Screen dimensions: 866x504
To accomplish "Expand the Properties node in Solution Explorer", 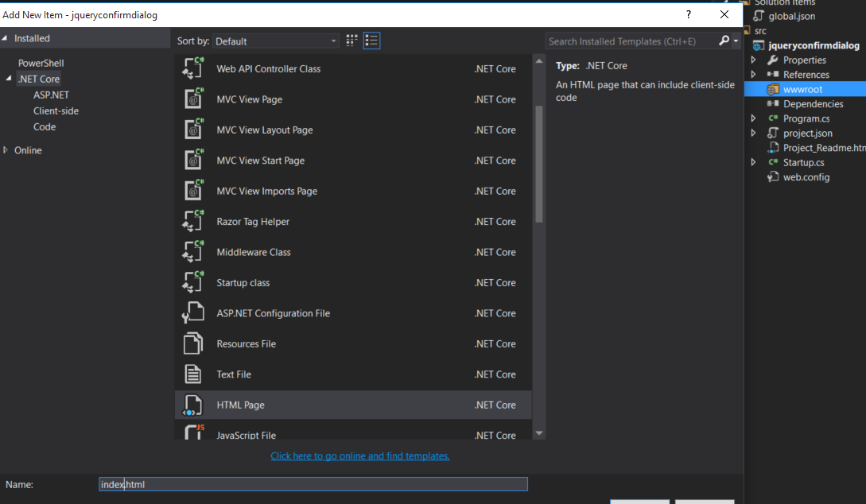I will 753,60.
